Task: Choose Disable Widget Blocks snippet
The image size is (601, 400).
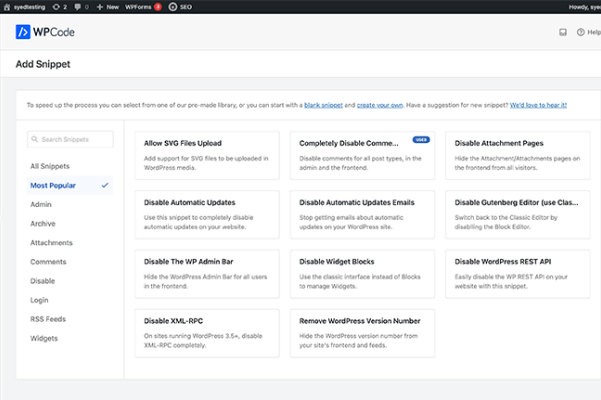Action: coord(362,274)
